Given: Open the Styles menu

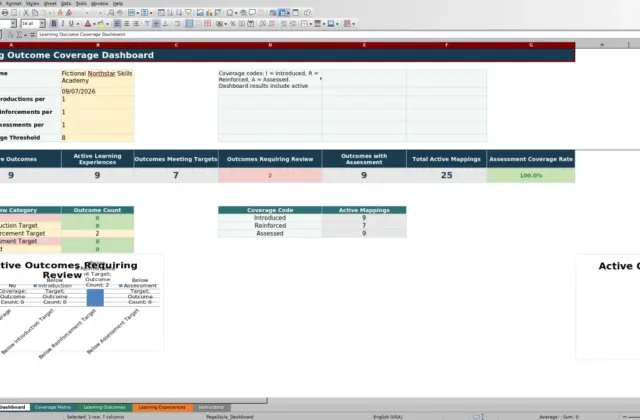Looking at the screenshot, I should 33,3.
